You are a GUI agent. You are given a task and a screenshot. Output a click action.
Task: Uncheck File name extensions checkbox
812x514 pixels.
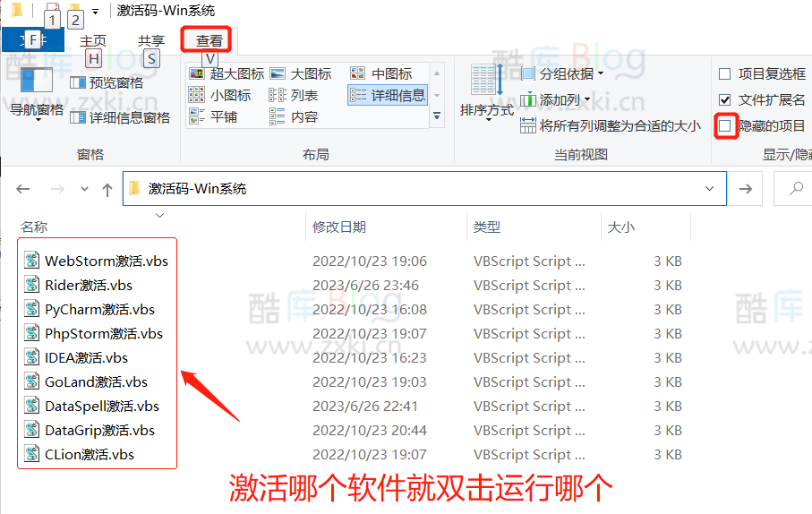(x=725, y=100)
